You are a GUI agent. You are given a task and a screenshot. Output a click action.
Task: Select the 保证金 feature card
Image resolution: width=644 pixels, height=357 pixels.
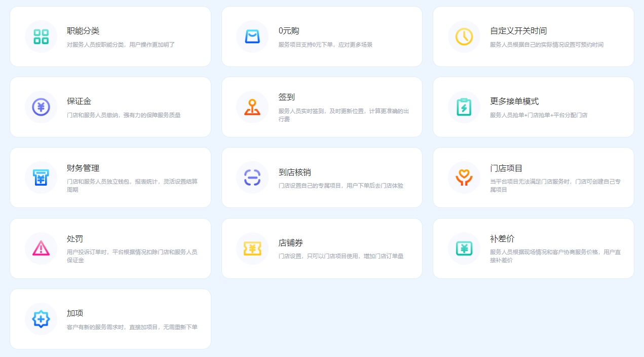pyautogui.click(x=110, y=107)
